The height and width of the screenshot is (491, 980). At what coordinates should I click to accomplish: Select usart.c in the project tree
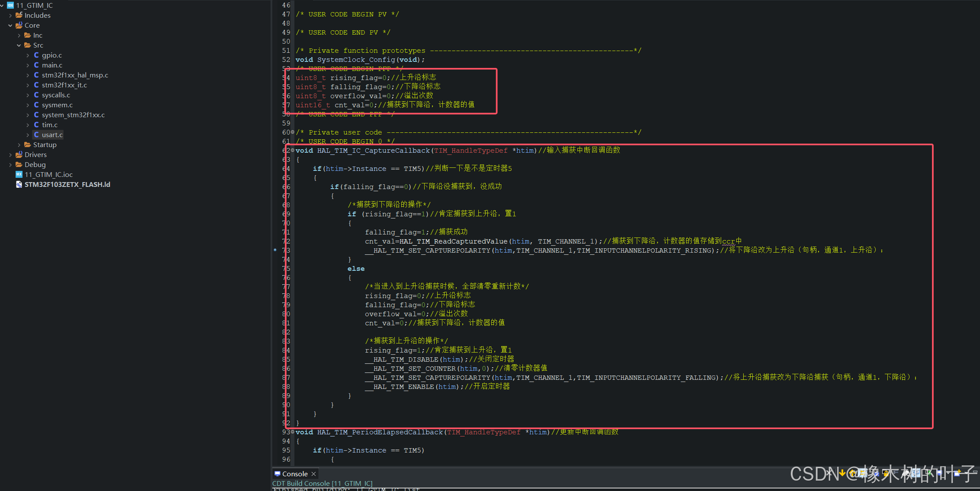point(52,135)
